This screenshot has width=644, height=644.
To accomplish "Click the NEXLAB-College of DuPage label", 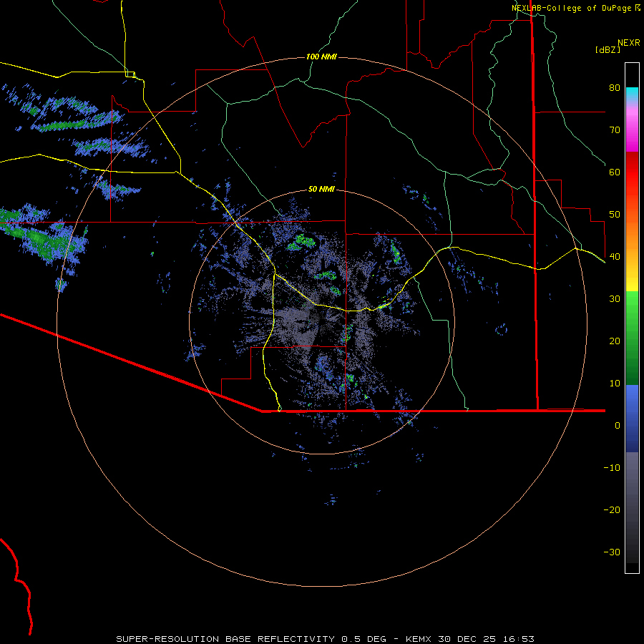I will pyautogui.click(x=571, y=8).
